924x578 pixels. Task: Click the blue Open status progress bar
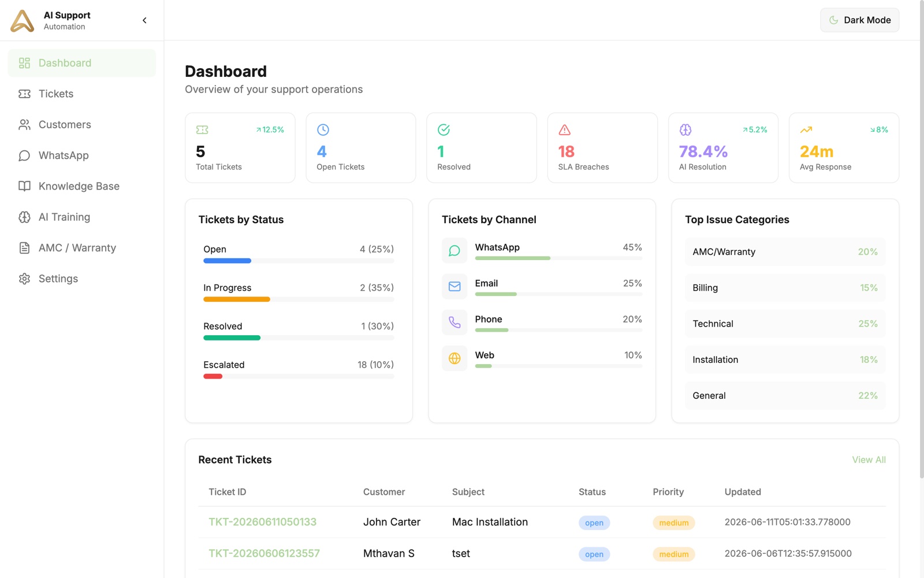227,261
